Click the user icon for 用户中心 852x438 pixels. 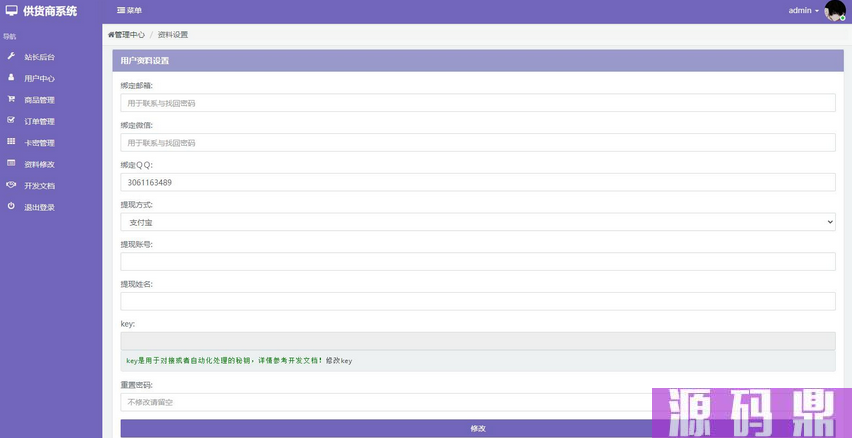pyautogui.click(x=11, y=78)
